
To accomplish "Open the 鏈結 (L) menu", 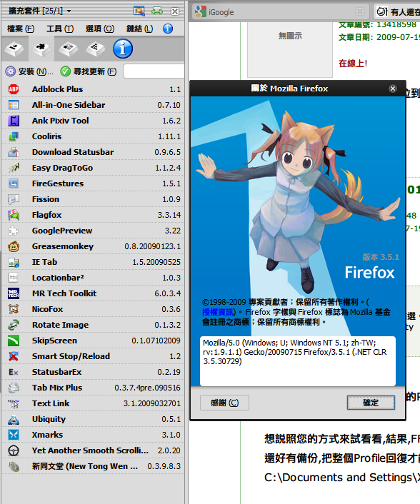I will [139, 29].
